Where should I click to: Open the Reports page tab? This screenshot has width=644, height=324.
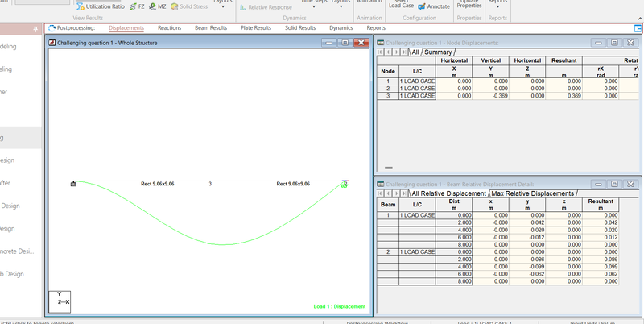click(x=376, y=28)
